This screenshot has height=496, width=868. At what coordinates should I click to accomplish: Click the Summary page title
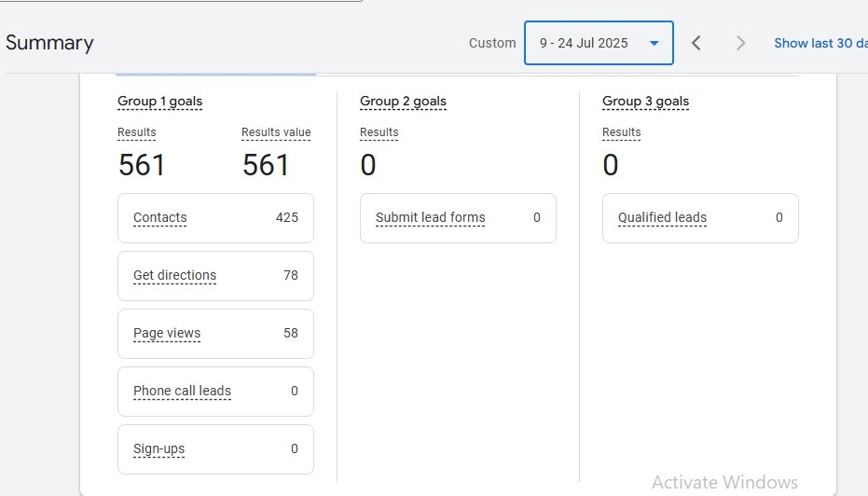point(49,43)
